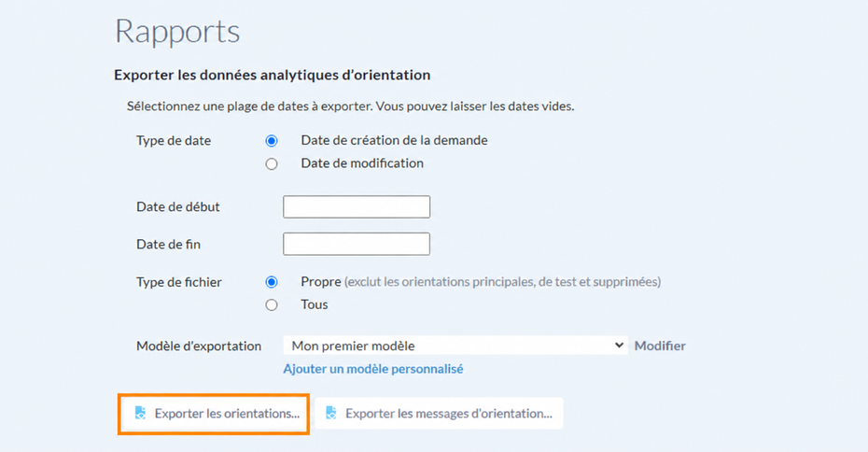Select Date de création de la demande radio

tap(272, 141)
